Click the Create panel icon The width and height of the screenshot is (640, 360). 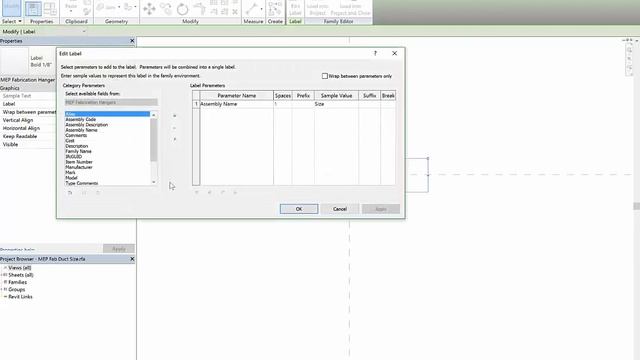(x=275, y=8)
